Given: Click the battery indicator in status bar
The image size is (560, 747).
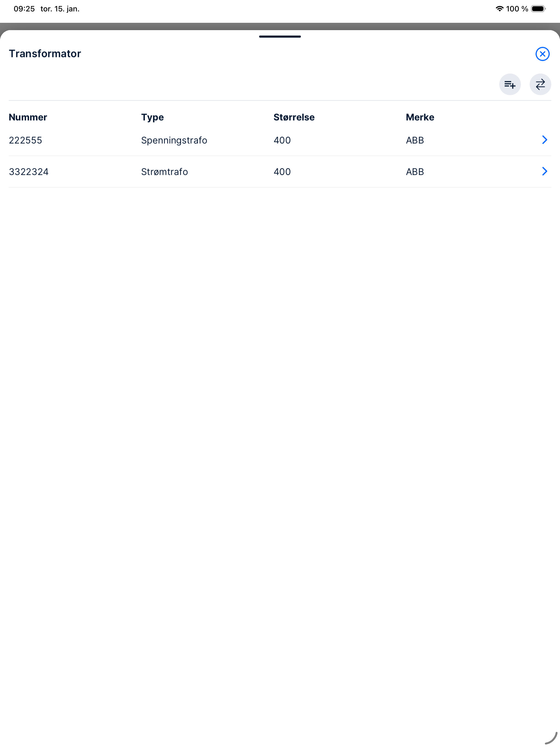Looking at the screenshot, I should click(x=538, y=9).
